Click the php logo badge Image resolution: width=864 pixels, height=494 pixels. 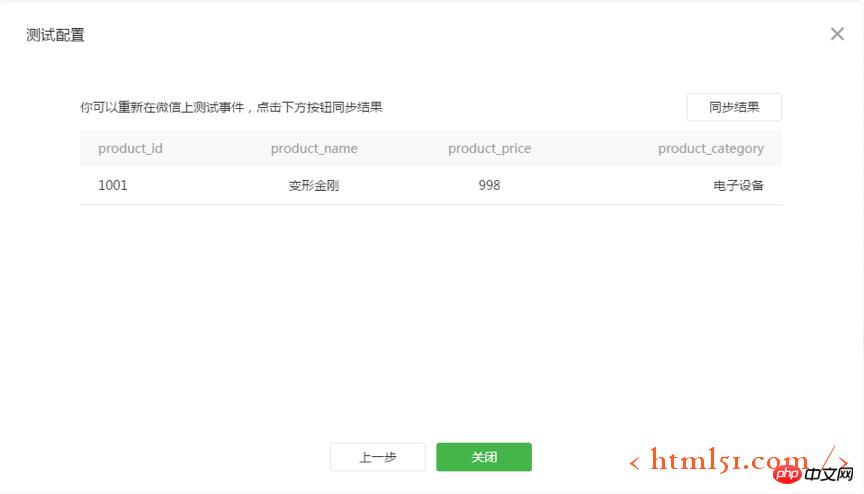click(789, 473)
